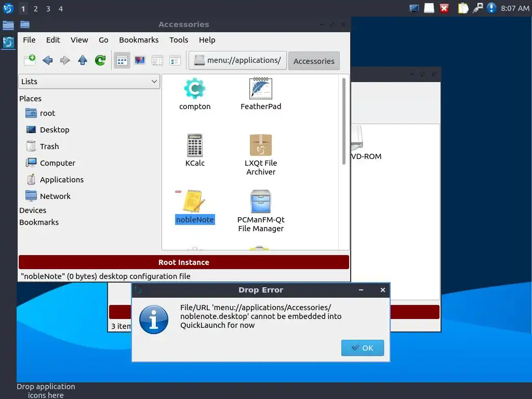
Task: Expand the Lists side pane dropdown
Action: pos(89,82)
